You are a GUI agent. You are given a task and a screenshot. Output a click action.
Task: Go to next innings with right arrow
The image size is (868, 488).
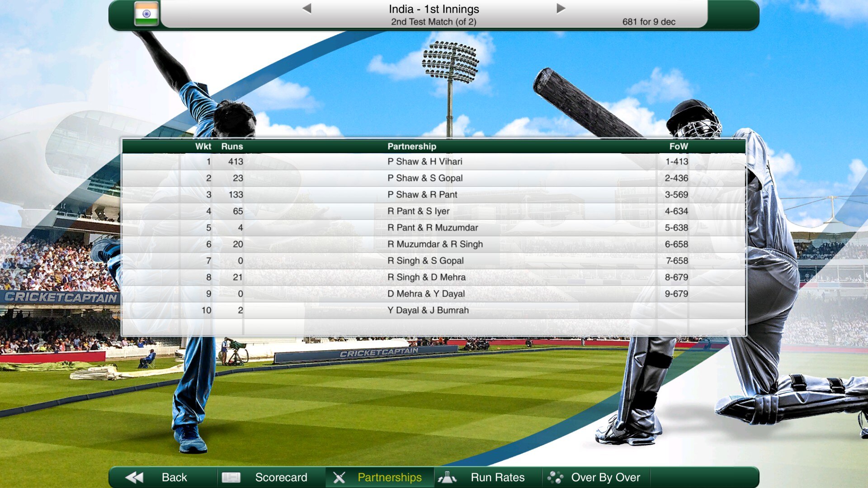click(561, 8)
